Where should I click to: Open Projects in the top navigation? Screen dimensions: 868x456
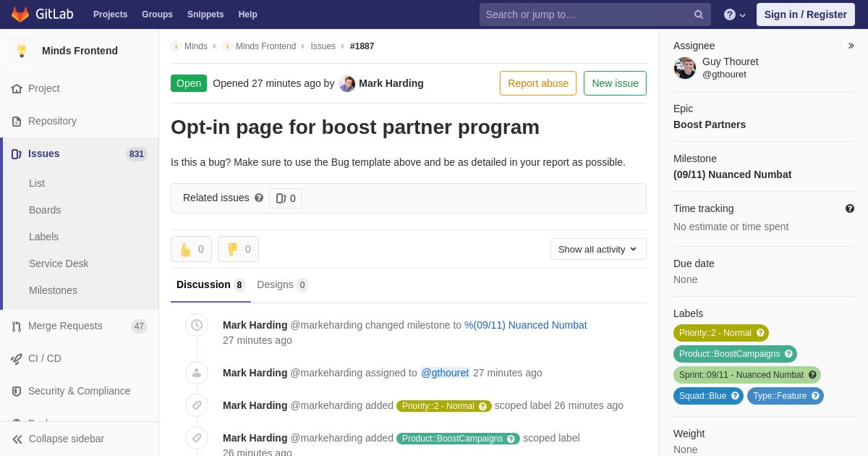pos(110,14)
